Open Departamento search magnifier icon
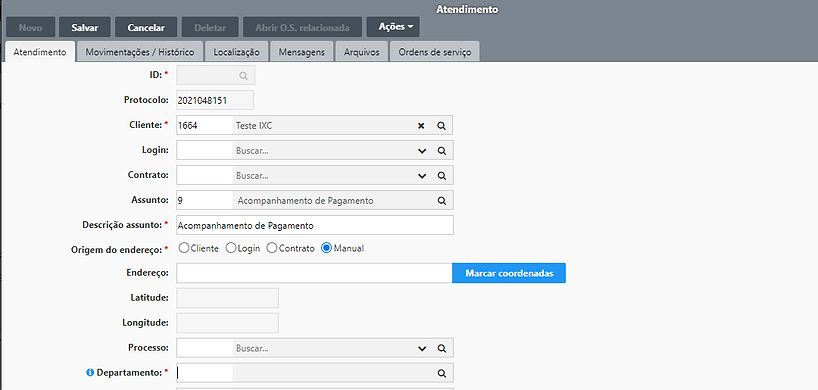The height and width of the screenshot is (390, 818). click(441, 373)
